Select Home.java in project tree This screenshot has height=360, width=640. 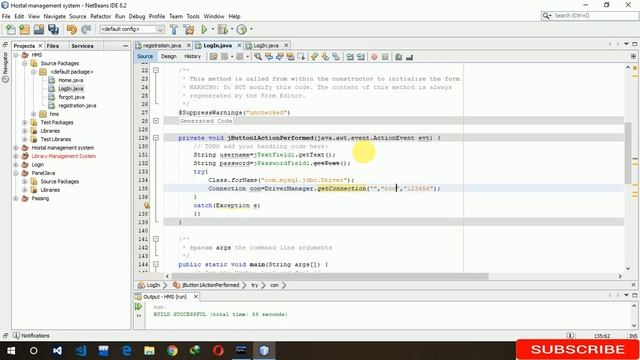pyautogui.click(x=70, y=80)
